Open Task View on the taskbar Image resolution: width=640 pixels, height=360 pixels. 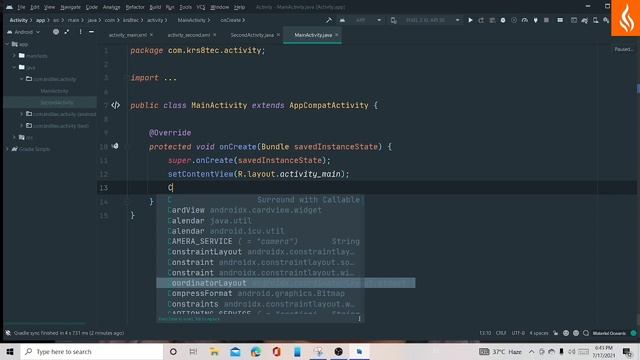click(x=193, y=351)
